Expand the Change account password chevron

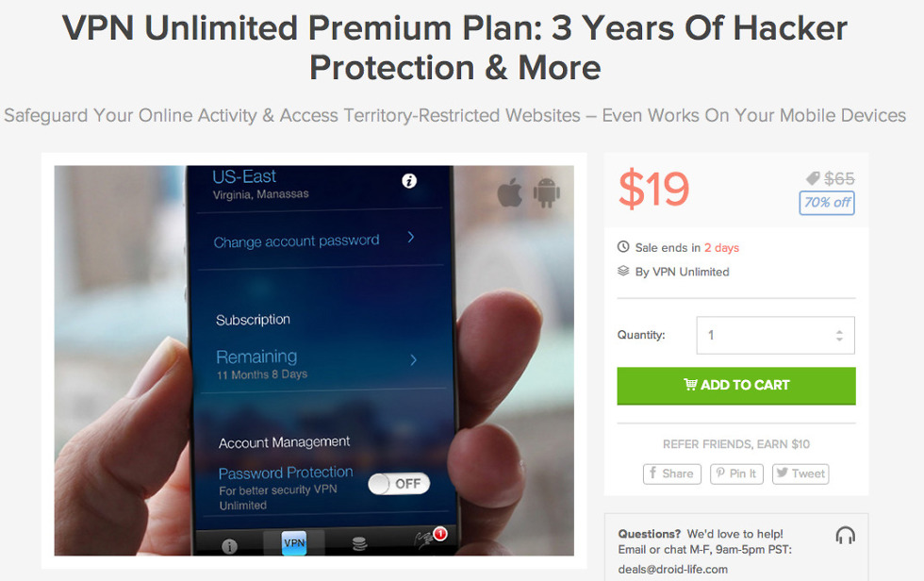[x=411, y=237]
